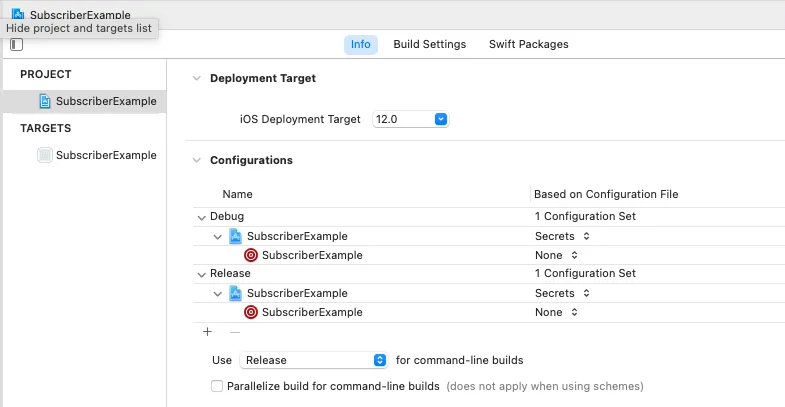Change Release target None configuration file
Screen dimensions: 785x407
tap(556, 312)
